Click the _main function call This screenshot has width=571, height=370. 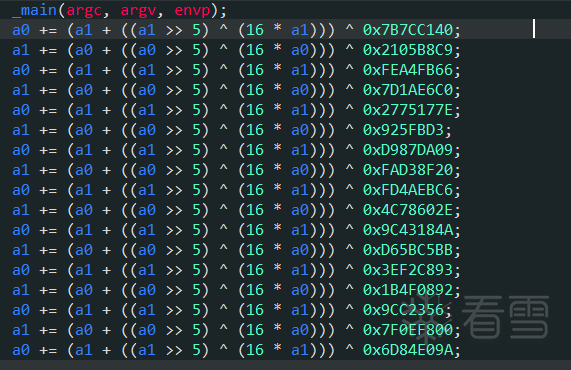pyautogui.click(x=34, y=10)
